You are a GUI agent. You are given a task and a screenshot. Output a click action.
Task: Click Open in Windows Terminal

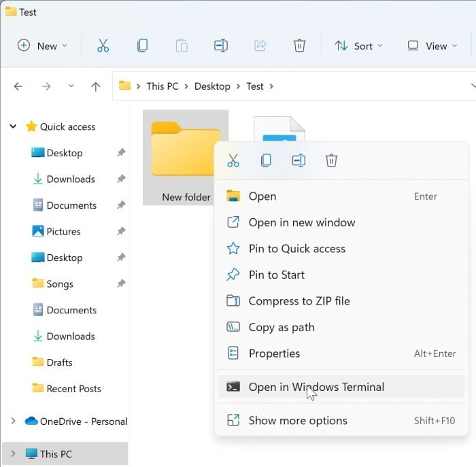pos(341,387)
